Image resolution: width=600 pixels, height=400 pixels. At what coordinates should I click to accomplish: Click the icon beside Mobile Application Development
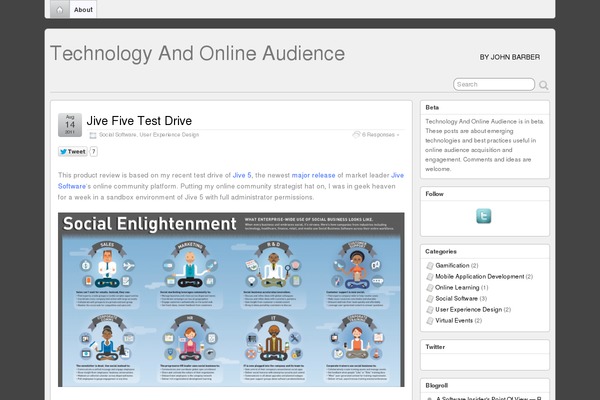click(430, 277)
